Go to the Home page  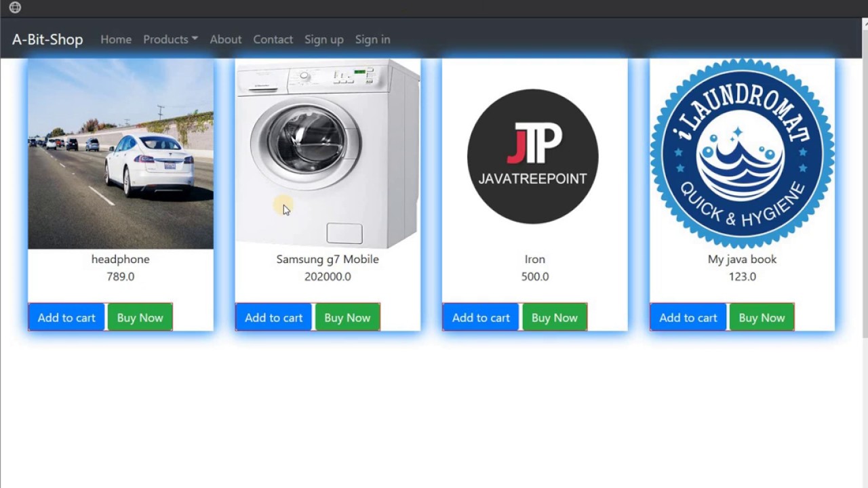point(116,39)
